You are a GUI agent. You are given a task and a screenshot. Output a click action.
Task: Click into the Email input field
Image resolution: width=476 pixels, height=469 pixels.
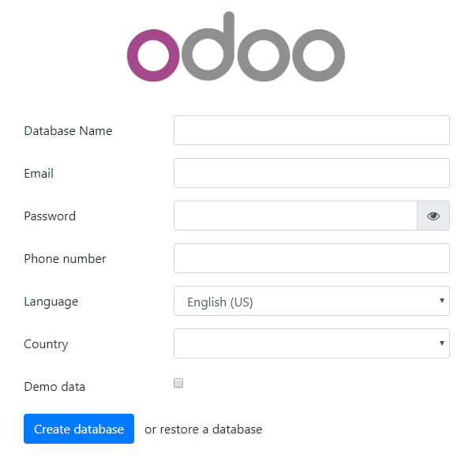coord(311,173)
